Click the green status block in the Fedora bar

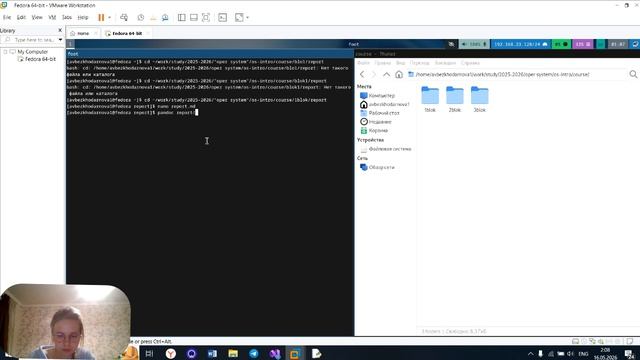561,44
